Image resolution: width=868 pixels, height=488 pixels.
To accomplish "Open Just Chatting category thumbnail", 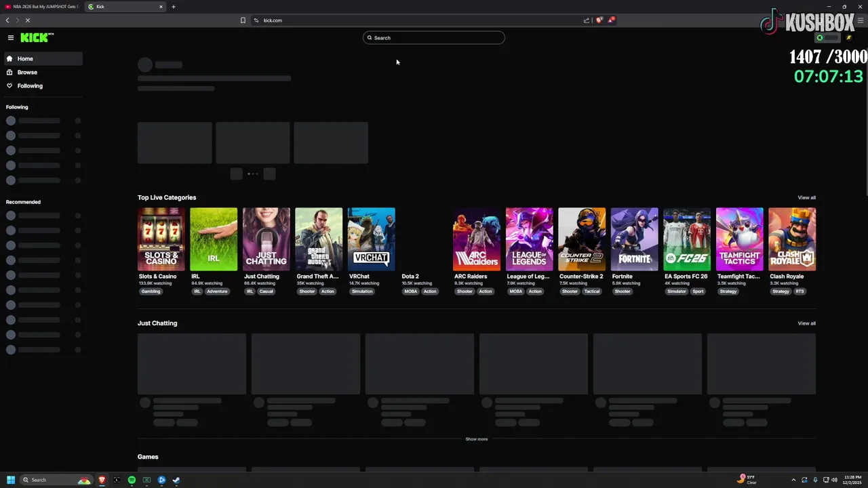I will pyautogui.click(x=267, y=239).
